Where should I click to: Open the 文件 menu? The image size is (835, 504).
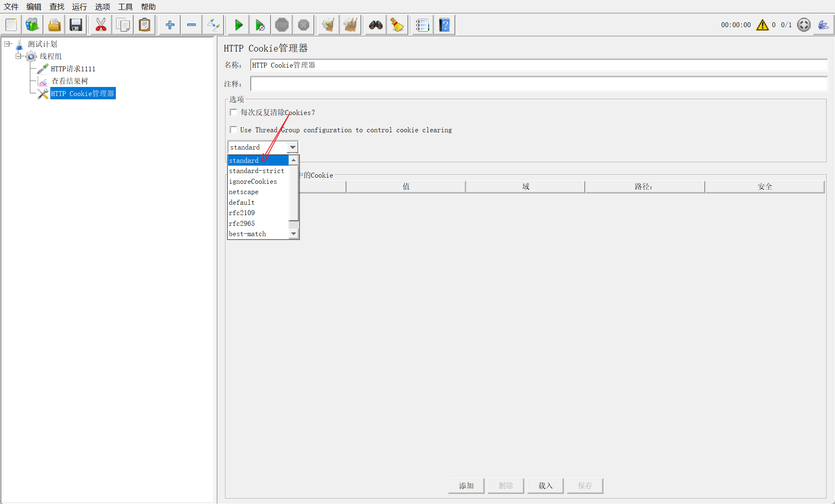[x=11, y=7]
